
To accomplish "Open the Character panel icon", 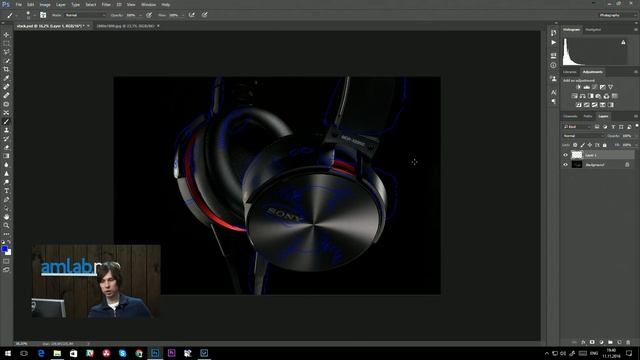I will click(x=553, y=92).
